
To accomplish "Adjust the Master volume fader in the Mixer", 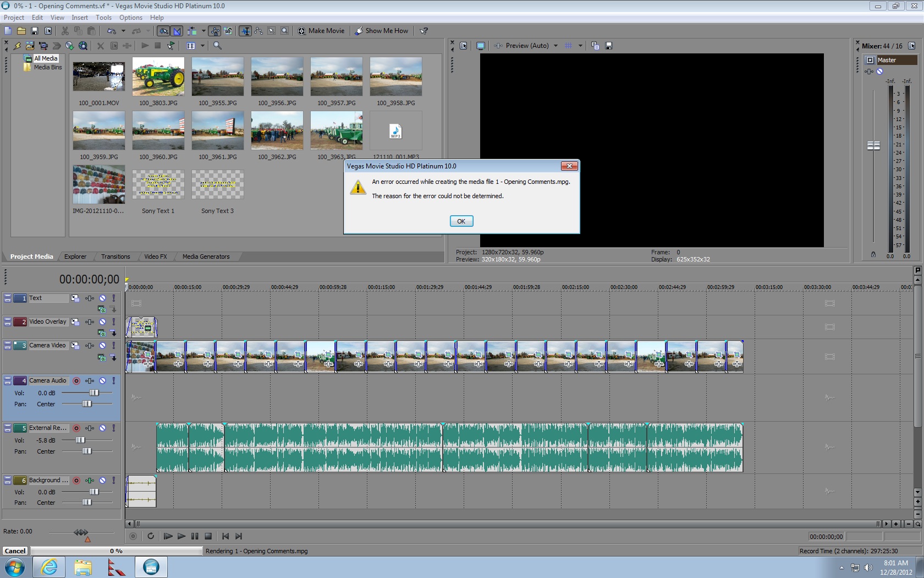I will coord(873,145).
